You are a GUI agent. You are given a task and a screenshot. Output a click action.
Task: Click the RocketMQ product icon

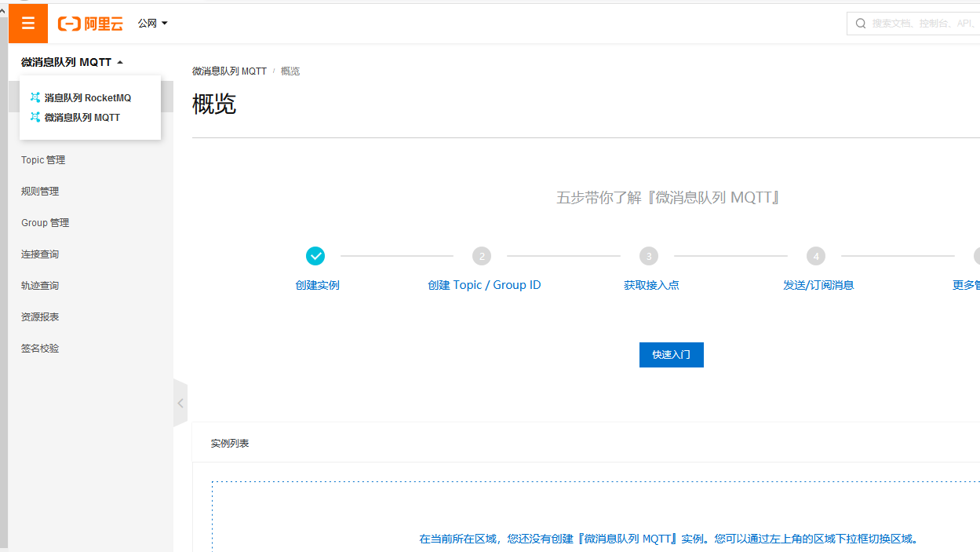point(35,98)
